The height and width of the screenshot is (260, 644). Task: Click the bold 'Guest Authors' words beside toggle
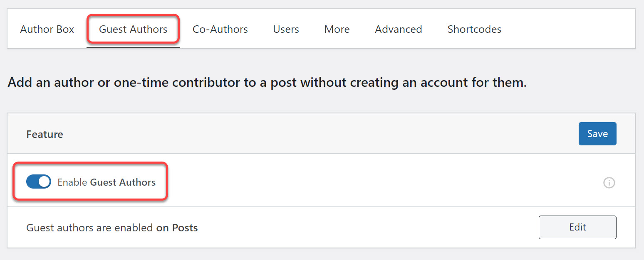123,182
